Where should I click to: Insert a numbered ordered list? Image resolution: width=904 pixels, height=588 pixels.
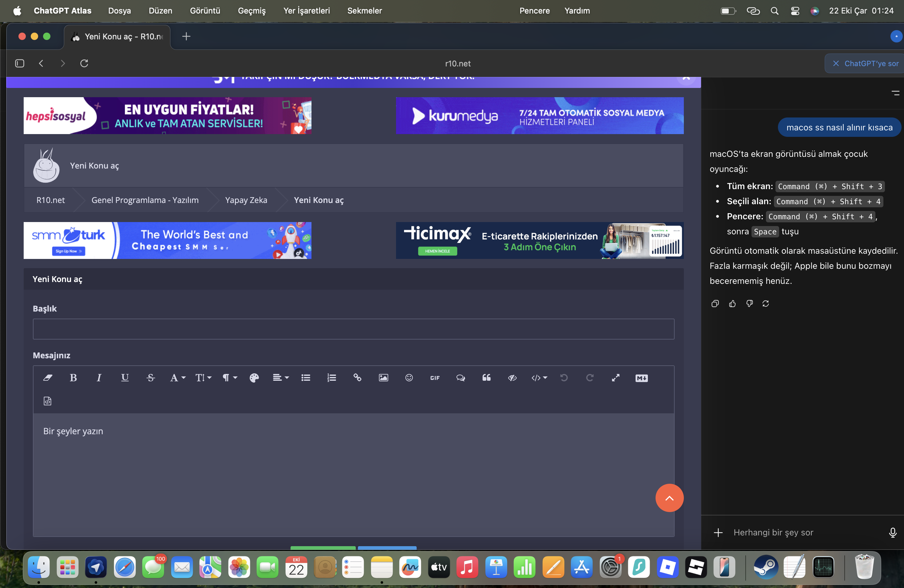(331, 378)
